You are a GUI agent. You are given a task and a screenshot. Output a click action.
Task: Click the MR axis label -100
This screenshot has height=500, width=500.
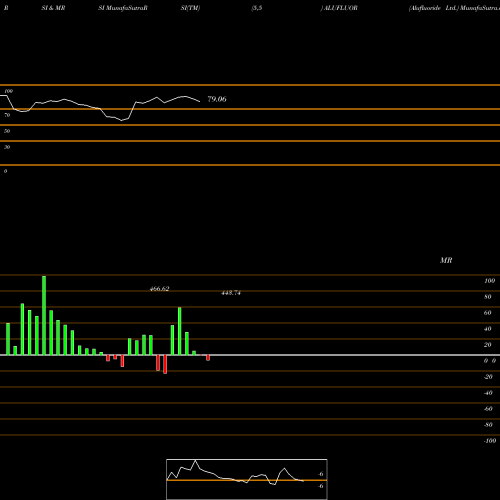tap(489, 441)
